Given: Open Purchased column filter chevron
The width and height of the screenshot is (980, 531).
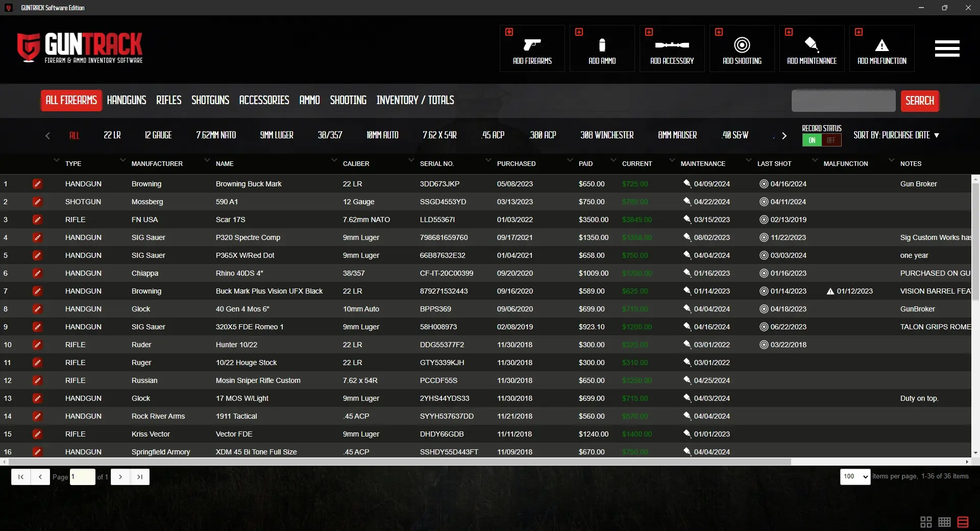Looking at the screenshot, I should [488, 160].
